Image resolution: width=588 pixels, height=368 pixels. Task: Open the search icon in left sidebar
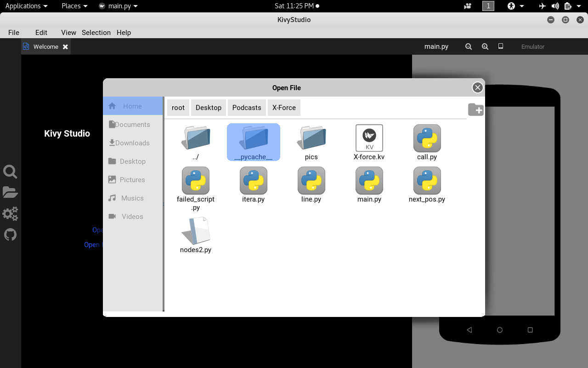[x=10, y=172]
